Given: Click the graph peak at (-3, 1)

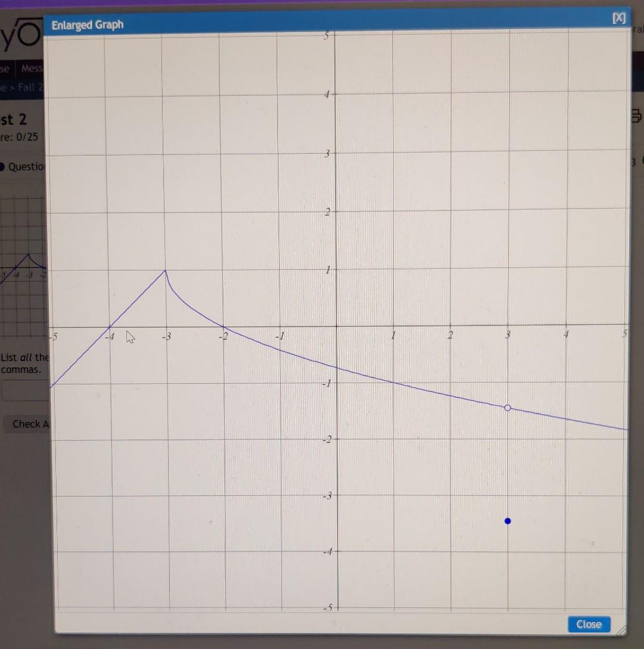Looking at the screenshot, I should pos(165,271).
